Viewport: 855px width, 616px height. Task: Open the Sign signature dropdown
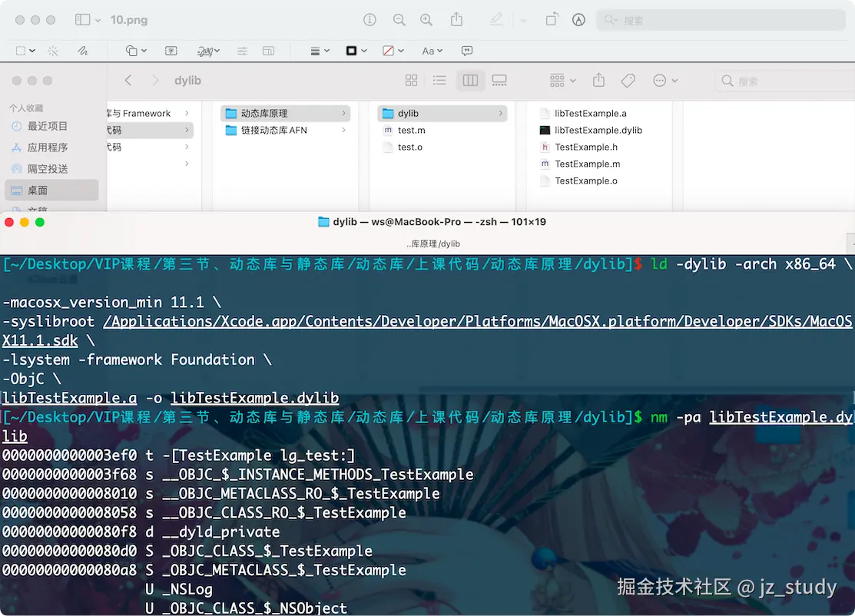point(208,51)
